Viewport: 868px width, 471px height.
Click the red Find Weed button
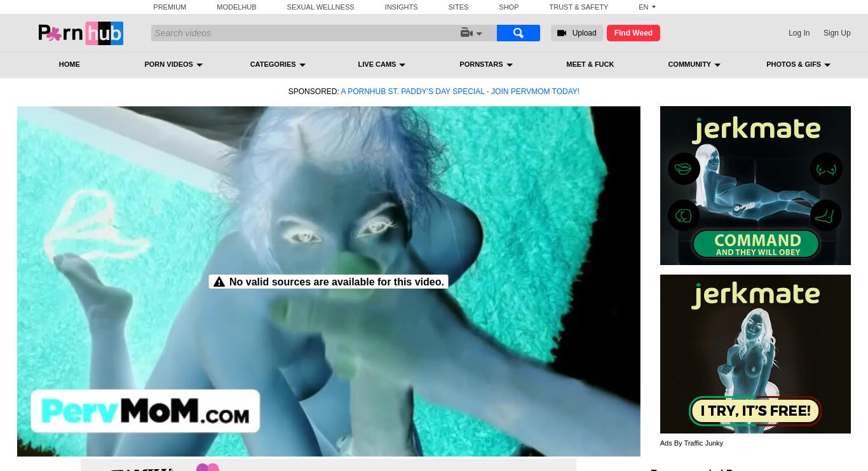pos(634,33)
